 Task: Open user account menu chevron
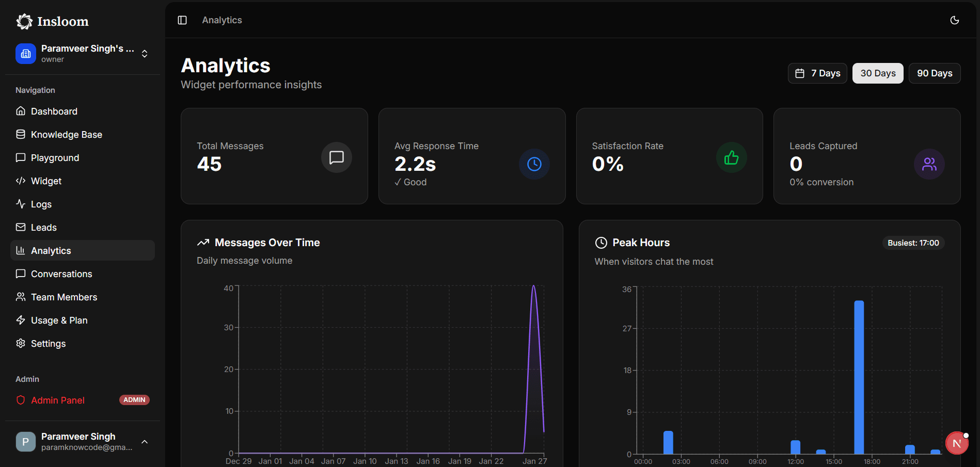point(145,442)
